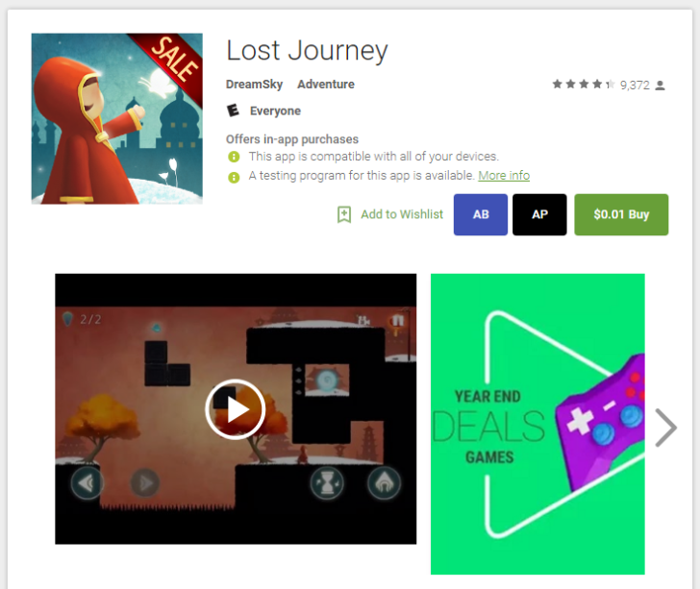Click the device compatibility info icon
Image resolution: width=700 pixels, height=589 pixels.
point(234,157)
